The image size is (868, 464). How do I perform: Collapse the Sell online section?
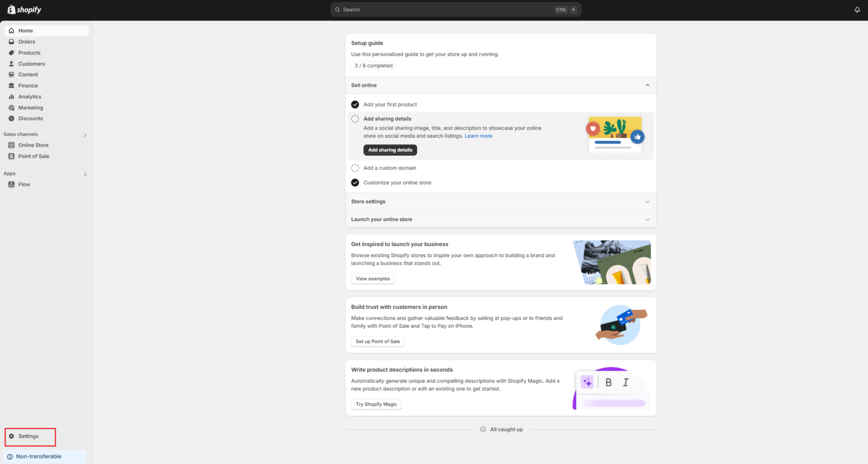647,85
